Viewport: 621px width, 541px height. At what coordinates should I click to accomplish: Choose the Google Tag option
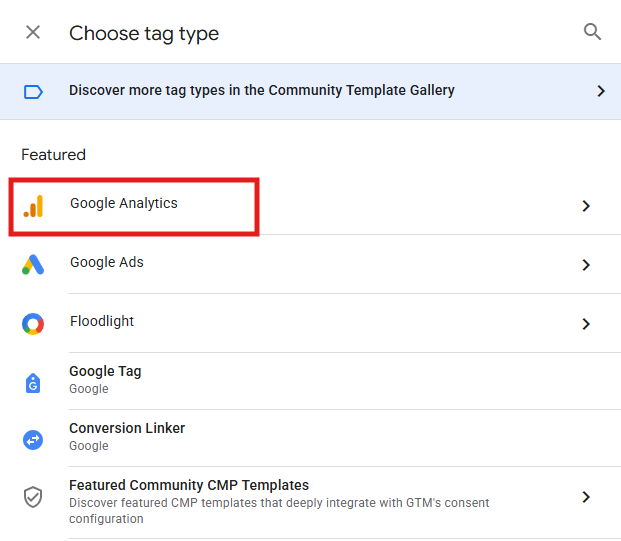coord(105,371)
